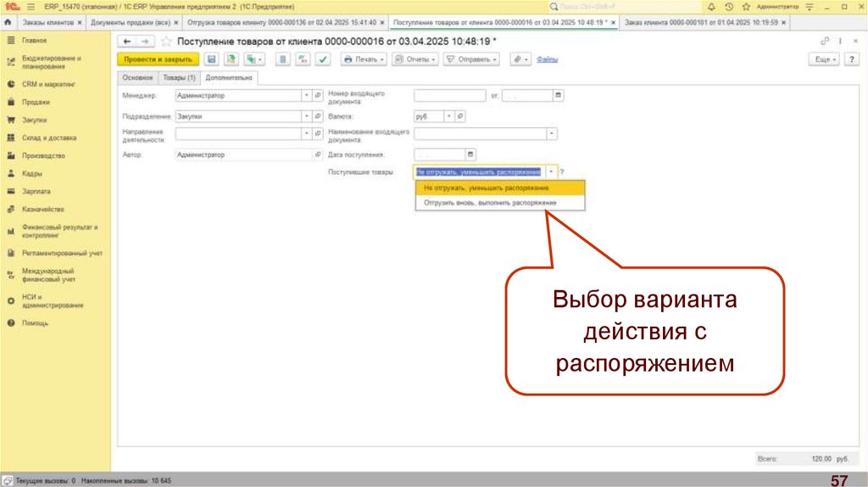Switch to Отгрузка товаров клиенту tab
Viewport: 868px width, 487px height.
(x=281, y=22)
